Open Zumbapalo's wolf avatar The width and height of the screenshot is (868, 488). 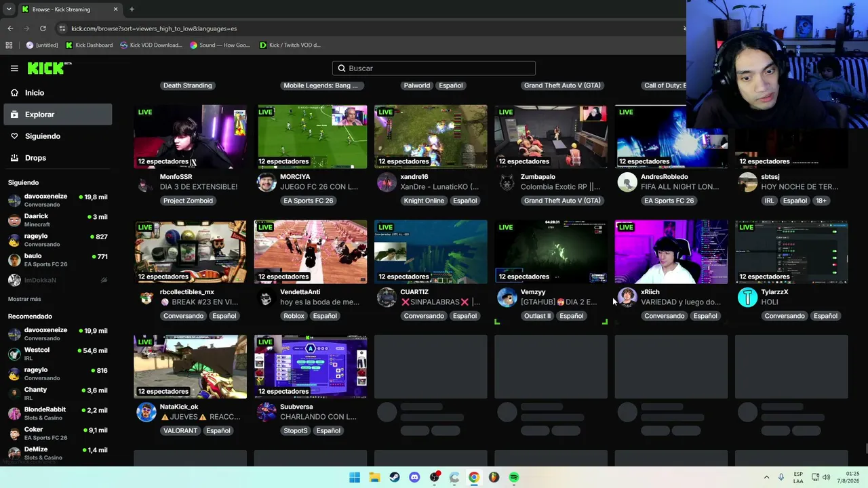[x=507, y=183]
